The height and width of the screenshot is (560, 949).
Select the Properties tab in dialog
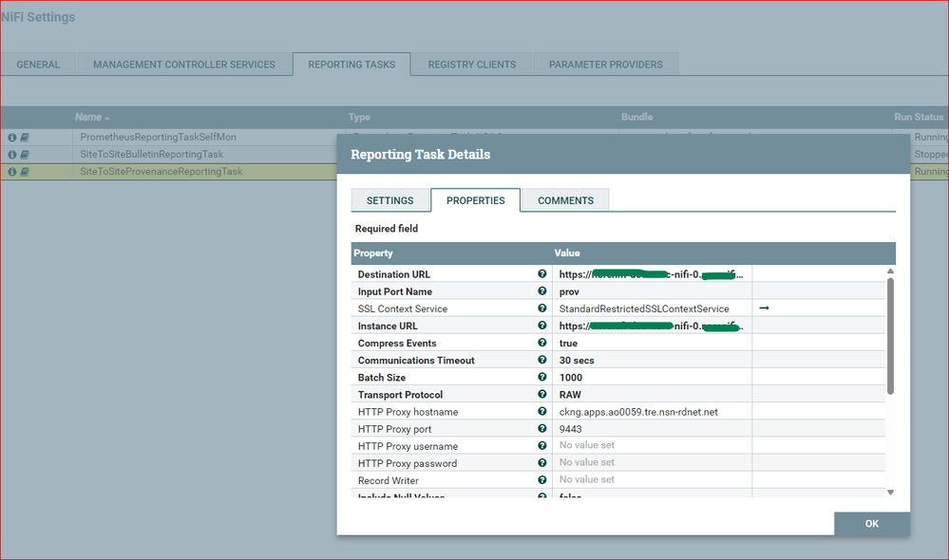click(476, 200)
